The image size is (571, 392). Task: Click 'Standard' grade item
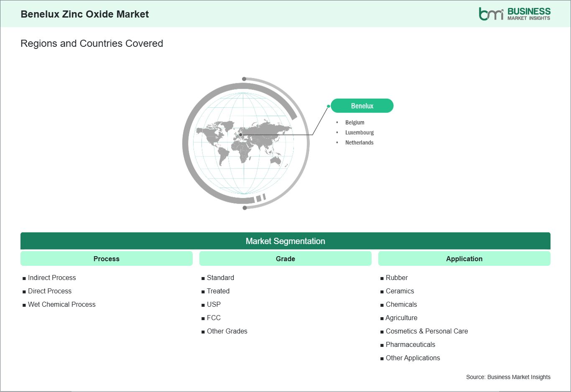click(x=220, y=277)
